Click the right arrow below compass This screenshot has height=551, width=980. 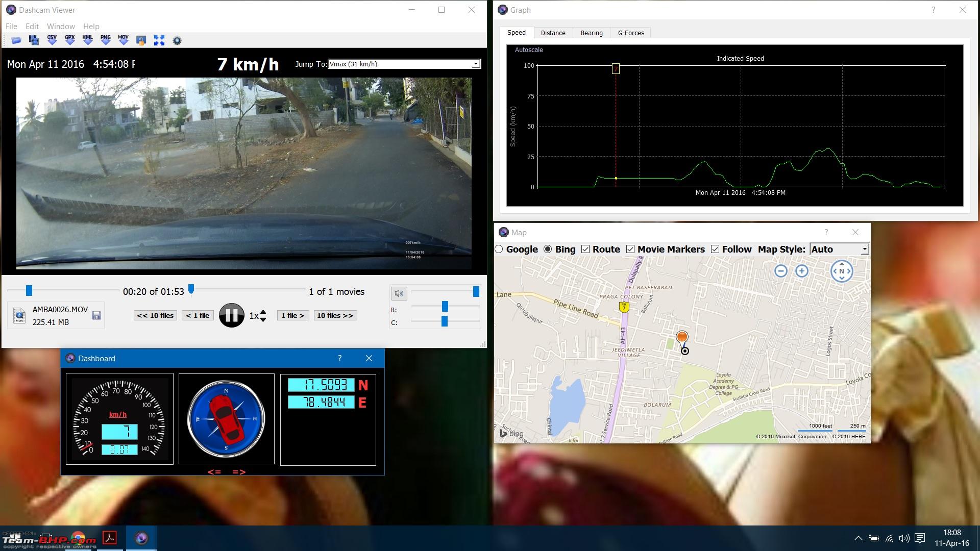(x=239, y=471)
